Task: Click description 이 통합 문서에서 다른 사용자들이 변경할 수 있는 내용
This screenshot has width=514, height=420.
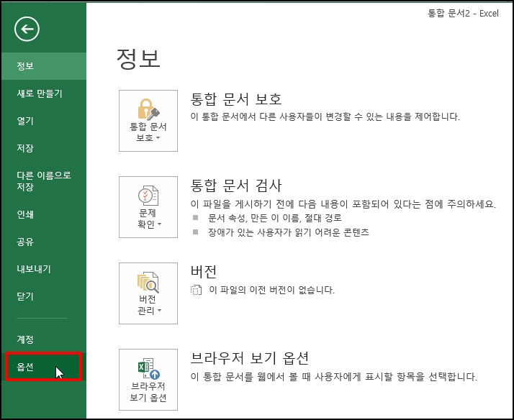Action: [x=325, y=117]
